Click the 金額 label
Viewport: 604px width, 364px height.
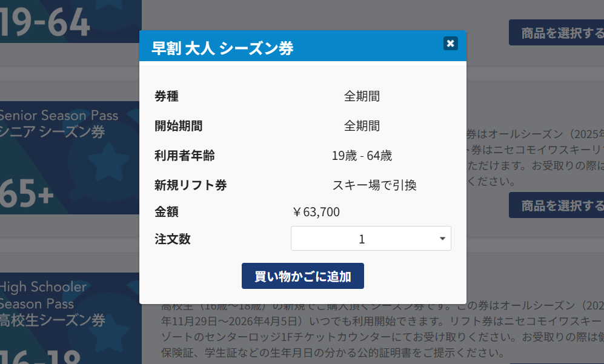(167, 212)
